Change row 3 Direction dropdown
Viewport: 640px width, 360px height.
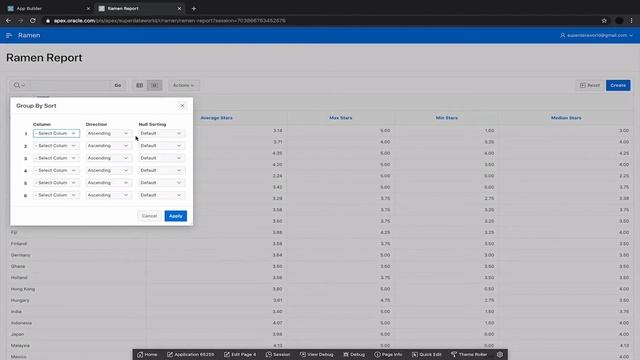point(109,158)
